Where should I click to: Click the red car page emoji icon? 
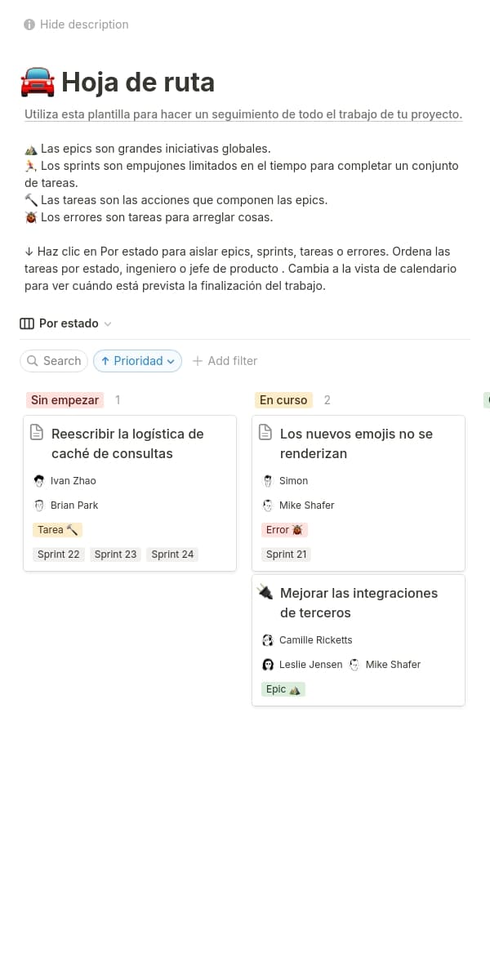point(38,82)
